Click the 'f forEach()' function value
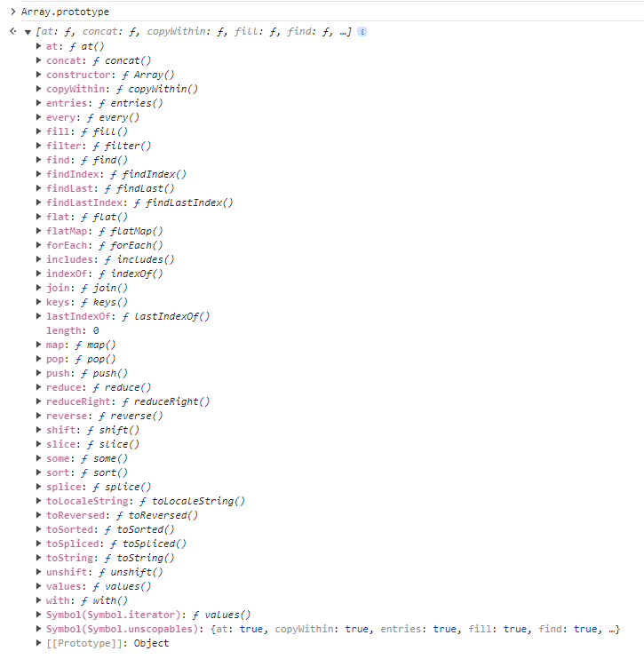The image size is (644, 659). tap(131, 245)
